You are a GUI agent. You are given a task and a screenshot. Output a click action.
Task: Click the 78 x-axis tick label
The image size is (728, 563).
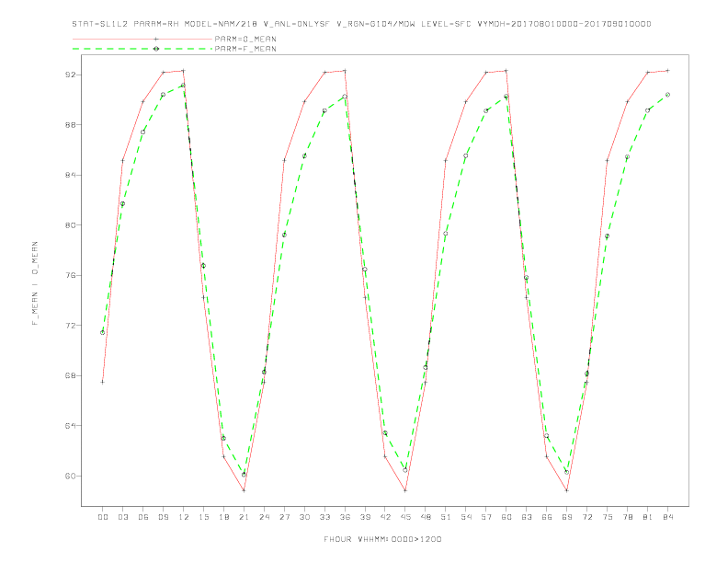(x=628, y=517)
